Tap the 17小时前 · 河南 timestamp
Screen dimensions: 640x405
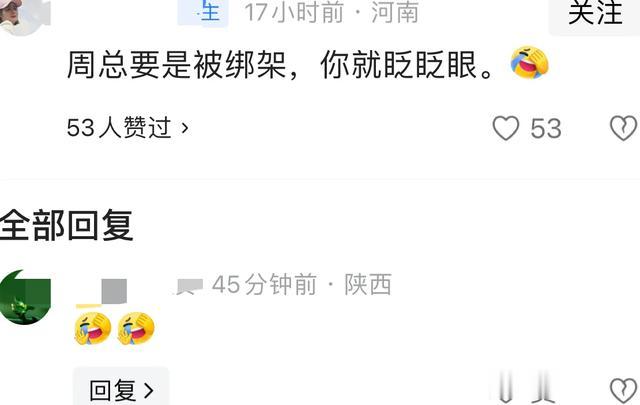pyautogui.click(x=332, y=12)
